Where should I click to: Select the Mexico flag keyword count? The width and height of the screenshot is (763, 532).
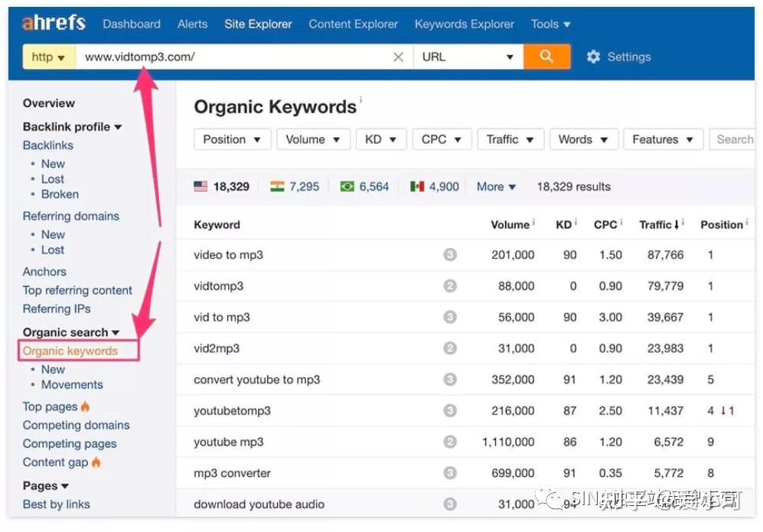(x=443, y=186)
